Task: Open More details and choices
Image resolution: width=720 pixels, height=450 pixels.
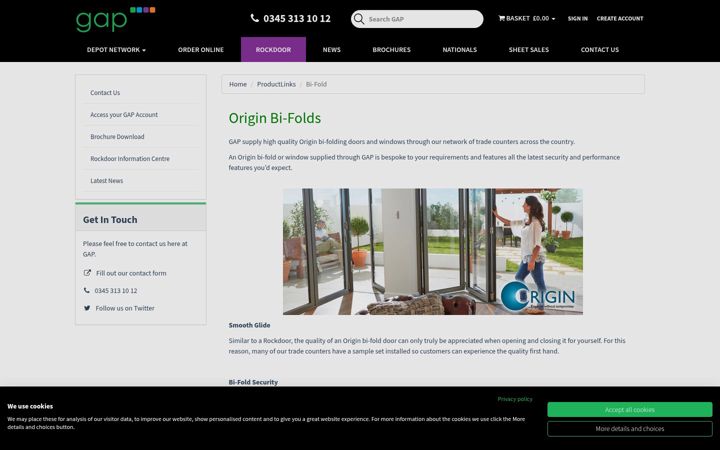Action: coord(630,429)
